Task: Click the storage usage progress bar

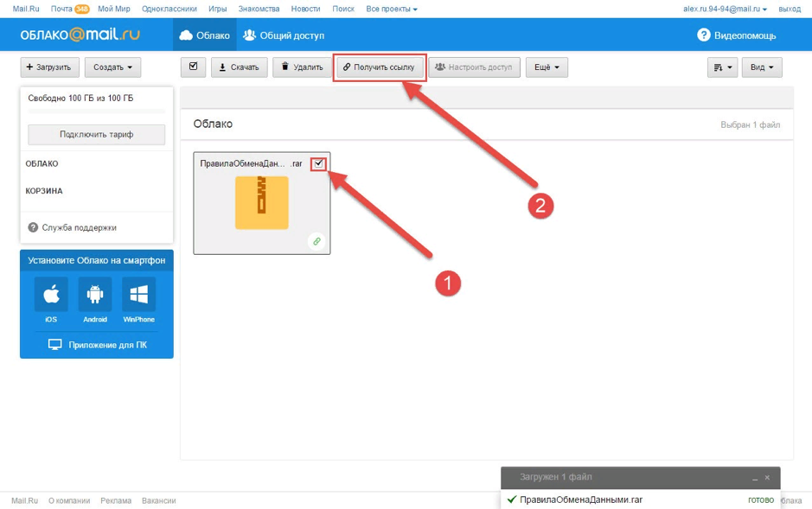Action: [96, 111]
